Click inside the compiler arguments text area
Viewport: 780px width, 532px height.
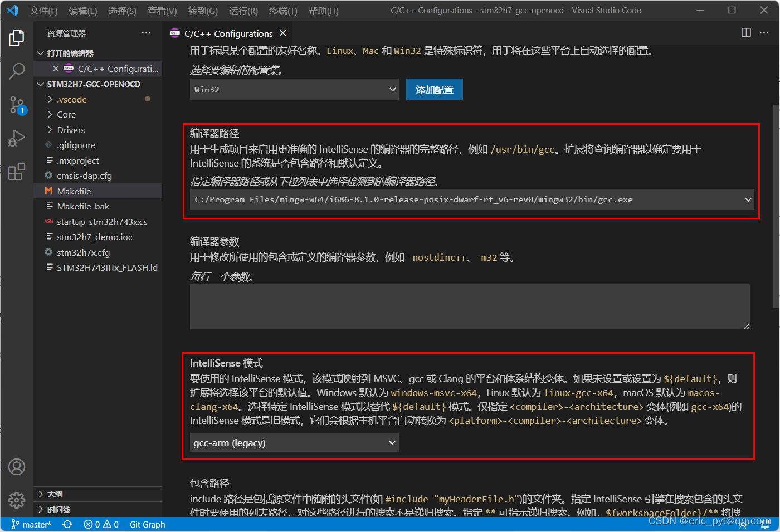pos(470,306)
